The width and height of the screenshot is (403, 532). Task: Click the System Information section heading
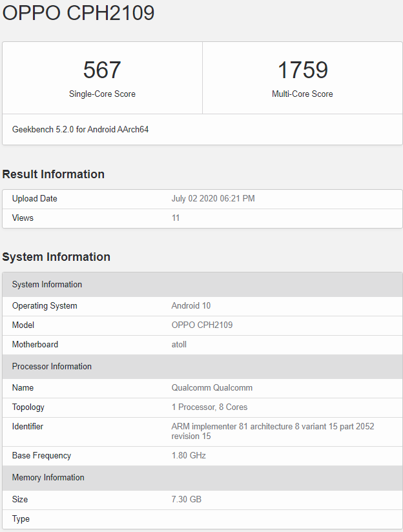(x=56, y=257)
